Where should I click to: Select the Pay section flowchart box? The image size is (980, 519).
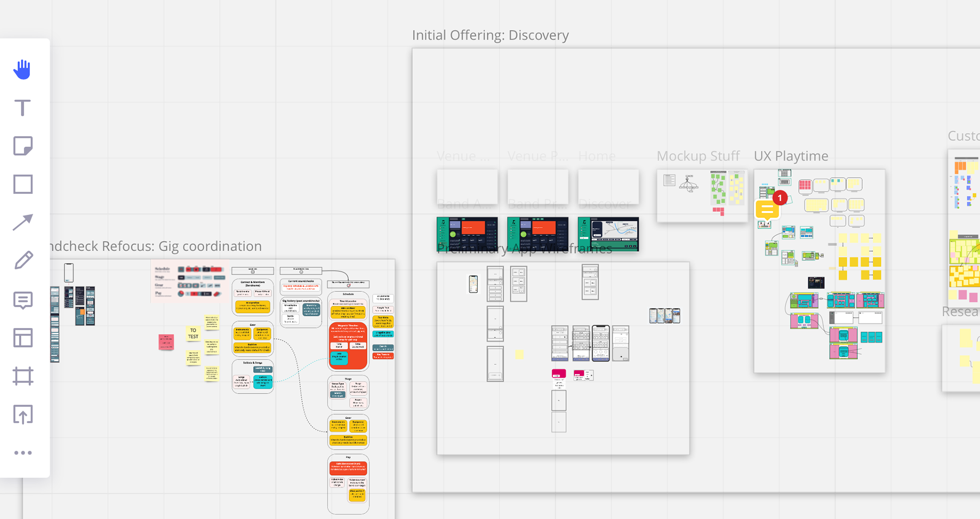[x=348, y=484]
